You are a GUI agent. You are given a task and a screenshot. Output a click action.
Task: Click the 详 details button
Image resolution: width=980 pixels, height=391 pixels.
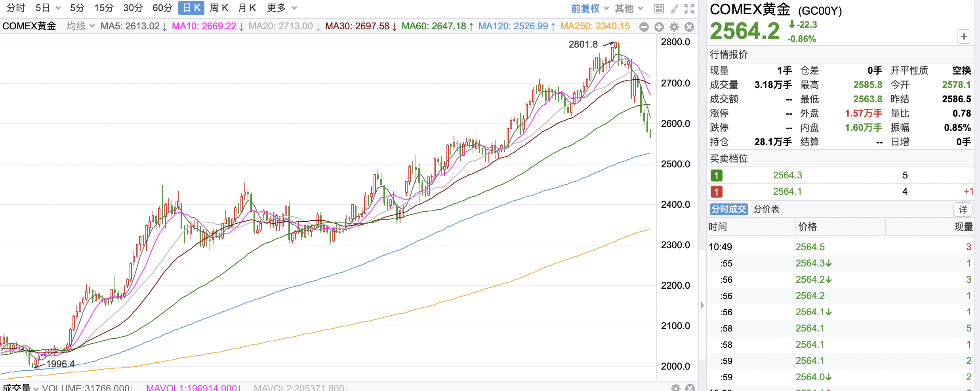coord(963,209)
